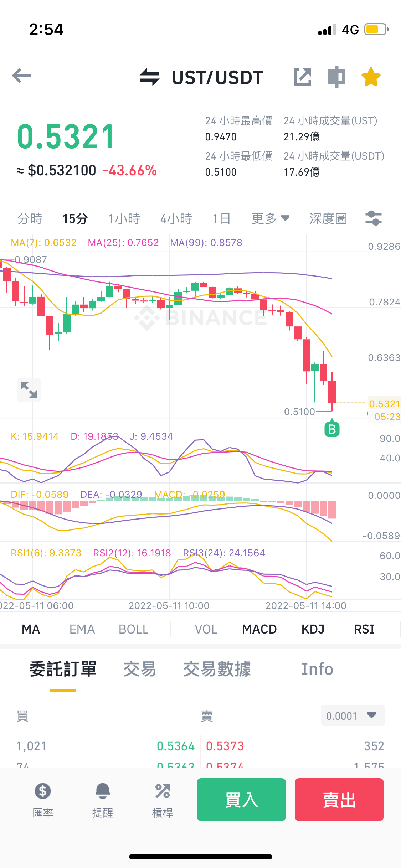Tap the K: 15.9414 KDJ label
Viewport: 401px width, 868px height.
point(35,436)
